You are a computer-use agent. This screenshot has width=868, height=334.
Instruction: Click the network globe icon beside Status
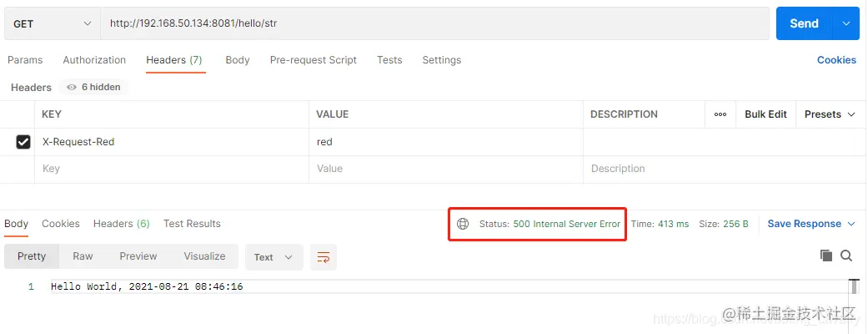point(463,224)
